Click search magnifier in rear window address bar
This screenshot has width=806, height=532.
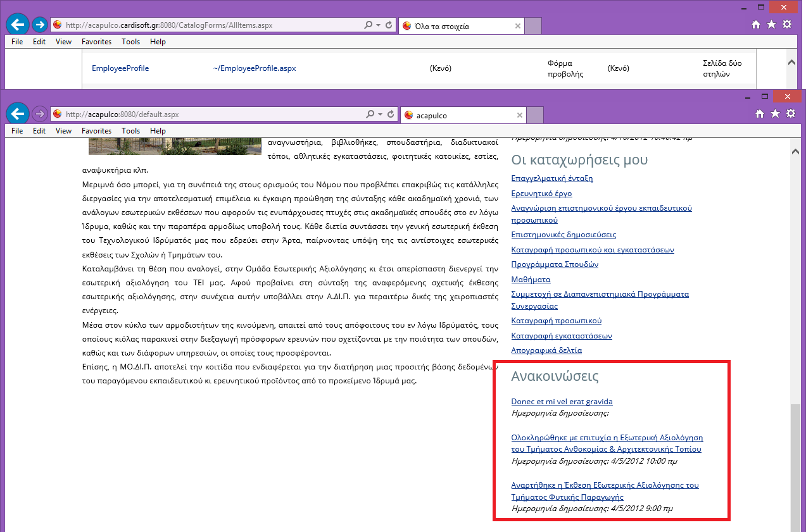tap(369, 25)
